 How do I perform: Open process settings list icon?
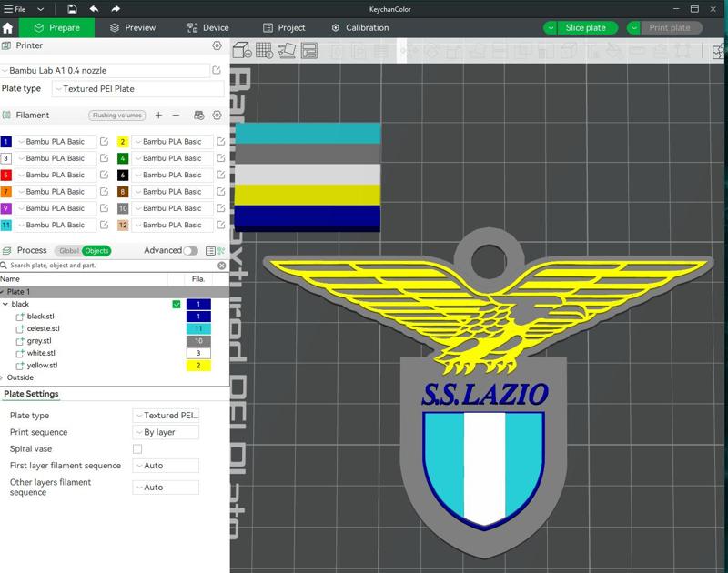[x=210, y=251]
